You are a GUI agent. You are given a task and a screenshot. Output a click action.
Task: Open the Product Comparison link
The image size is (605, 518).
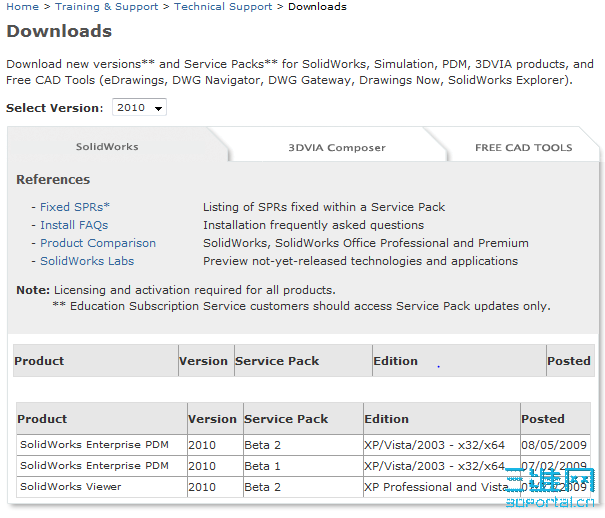(x=98, y=243)
